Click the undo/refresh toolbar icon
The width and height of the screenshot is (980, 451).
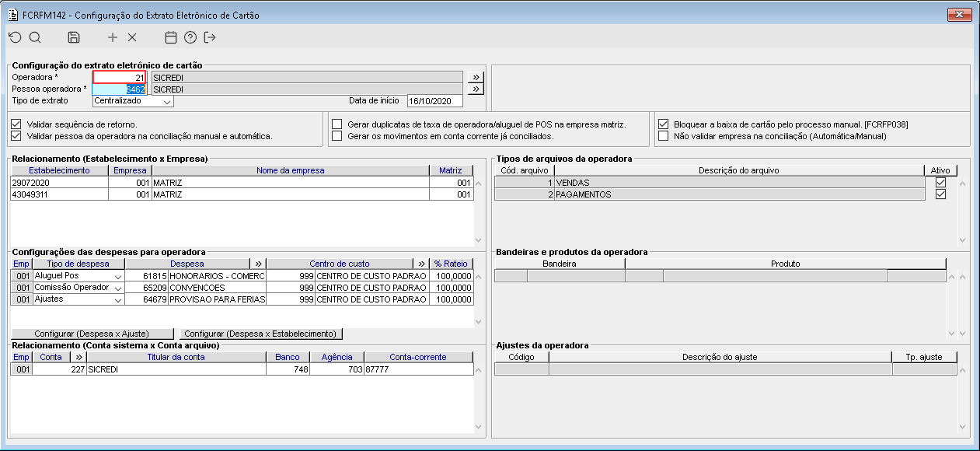(15, 37)
